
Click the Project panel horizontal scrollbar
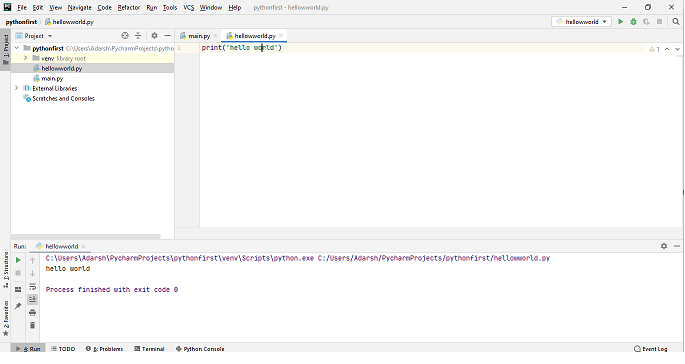tap(86, 236)
